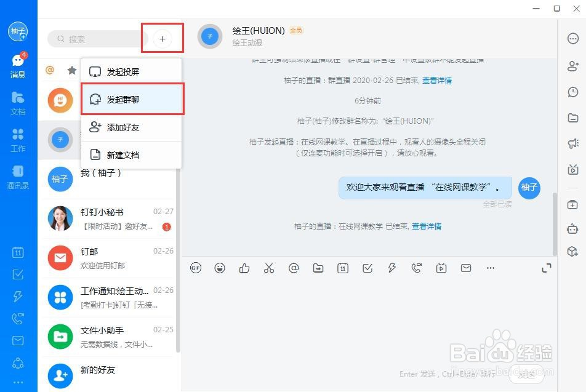Click 查看详情 link for 在线网课教学
The height and width of the screenshot is (392, 586).
[427, 226]
